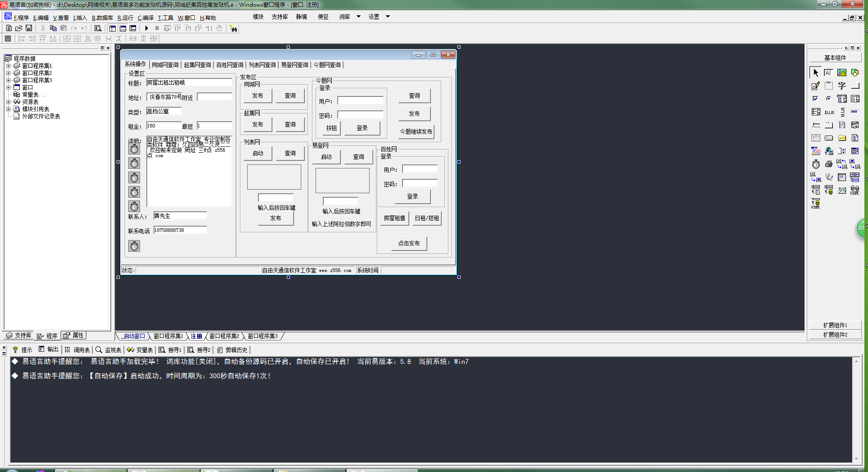This screenshot has height=472, width=868.
Task: Pick the radio button component icon
Action: pos(829,99)
